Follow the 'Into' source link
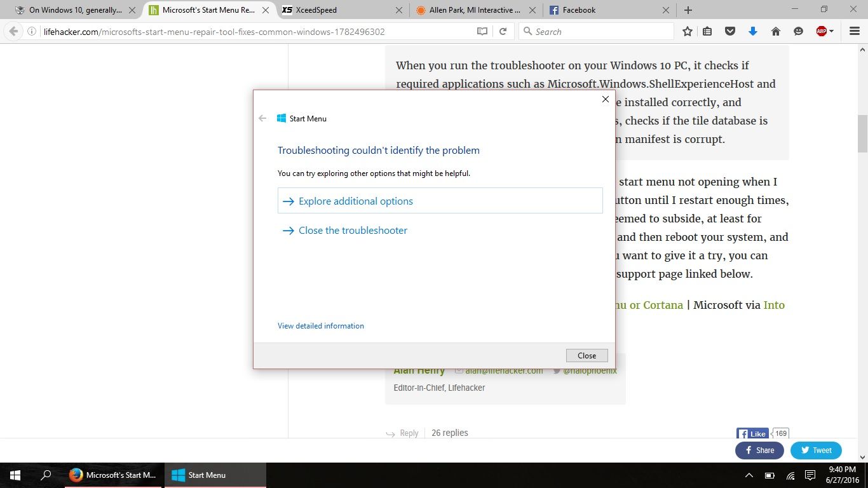The width and height of the screenshot is (868, 488). pos(774,305)
